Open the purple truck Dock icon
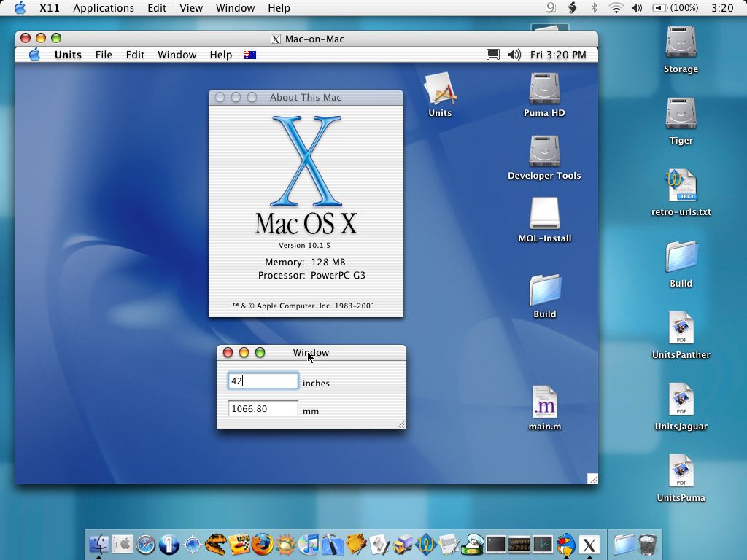747x560 pixels. coord(403,544)
